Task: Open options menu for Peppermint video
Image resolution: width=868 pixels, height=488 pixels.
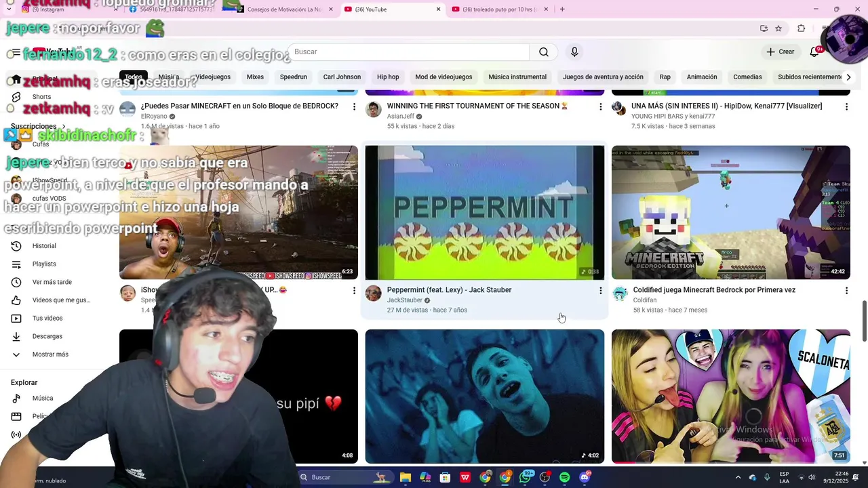Action: (x=600, y=290)
